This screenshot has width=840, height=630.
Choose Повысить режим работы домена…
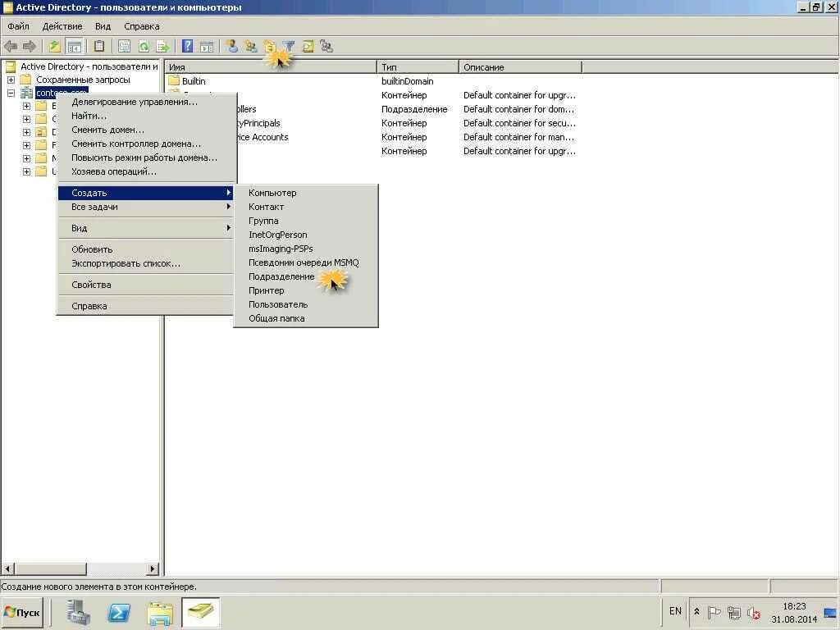(147, 157)
